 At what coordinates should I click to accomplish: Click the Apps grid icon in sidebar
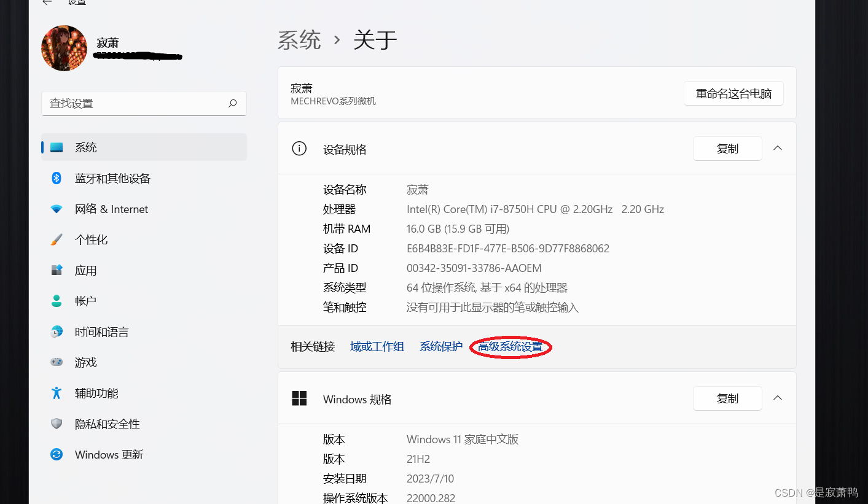57,270
